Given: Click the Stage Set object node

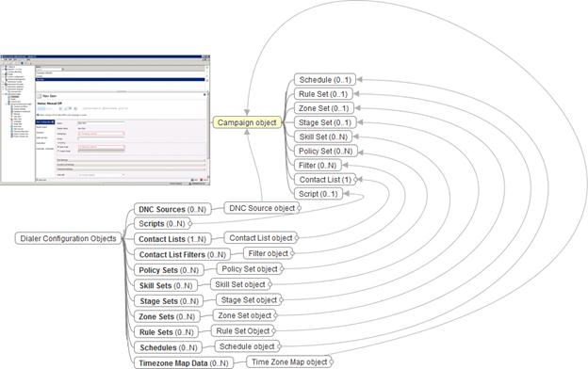Looking at the screenshot, I should point(249,299).
